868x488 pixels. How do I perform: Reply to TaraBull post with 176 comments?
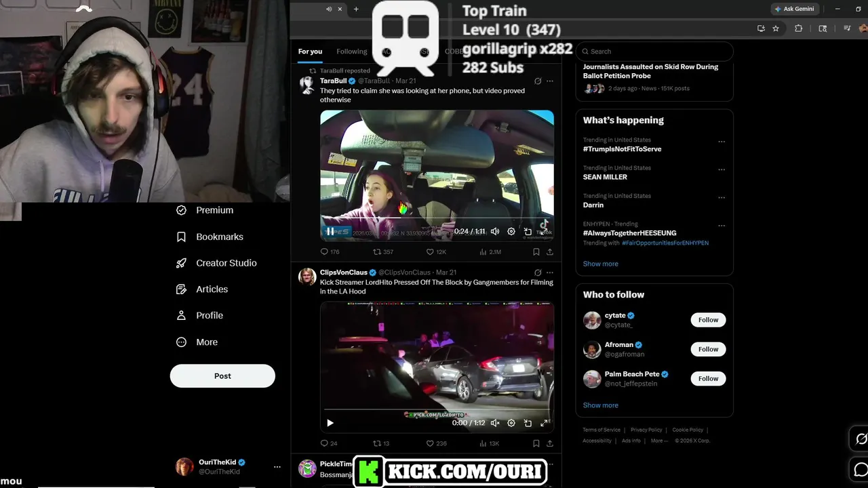(330, 251)
